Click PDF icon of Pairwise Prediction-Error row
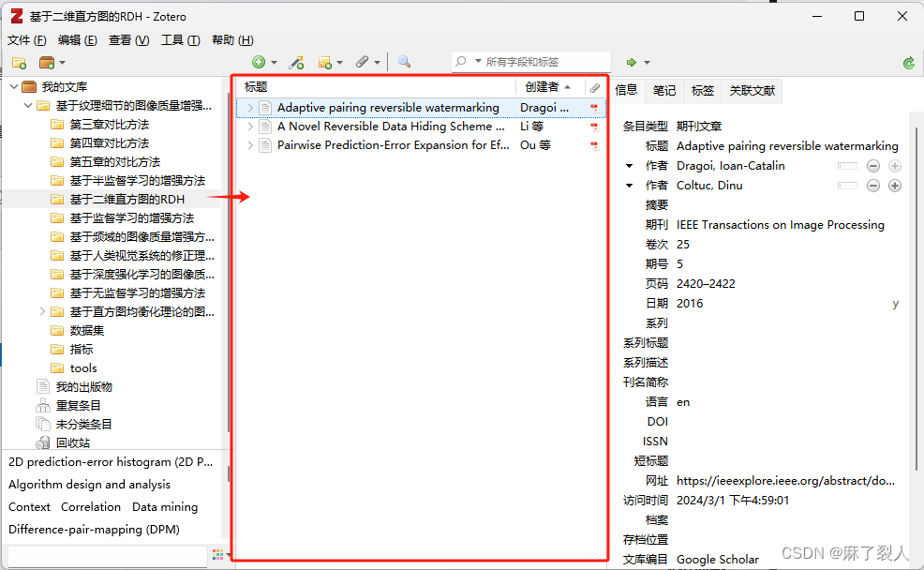924x570 pixels. point(594,145)
